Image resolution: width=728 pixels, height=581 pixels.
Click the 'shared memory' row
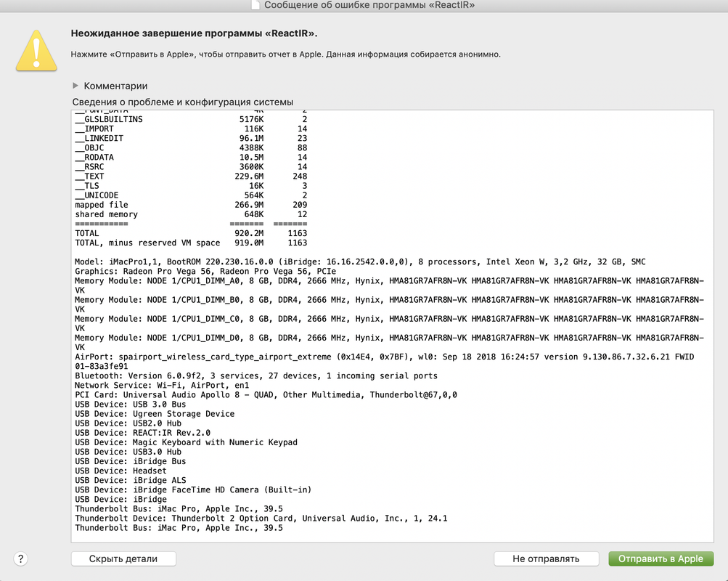point(191,214)
